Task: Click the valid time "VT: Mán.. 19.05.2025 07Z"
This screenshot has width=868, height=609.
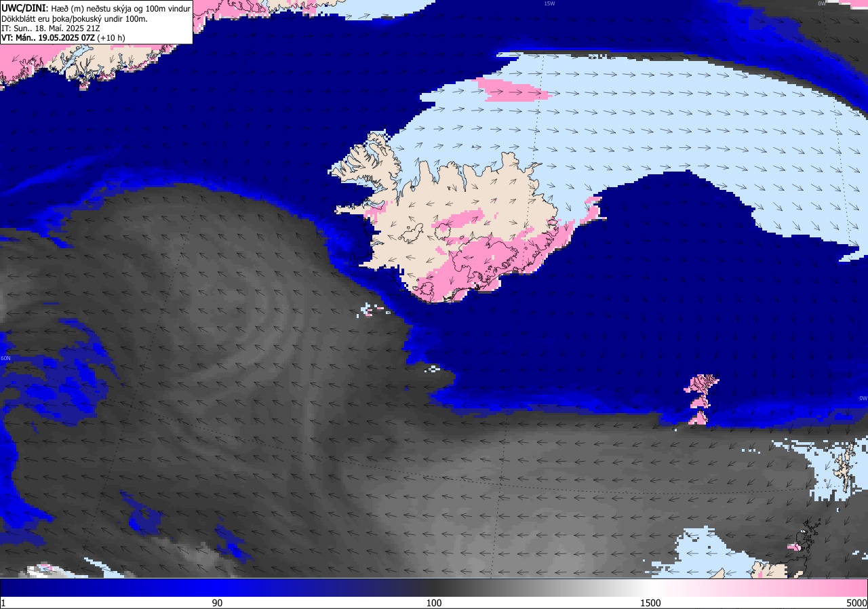Action: (x=47, y=37)
